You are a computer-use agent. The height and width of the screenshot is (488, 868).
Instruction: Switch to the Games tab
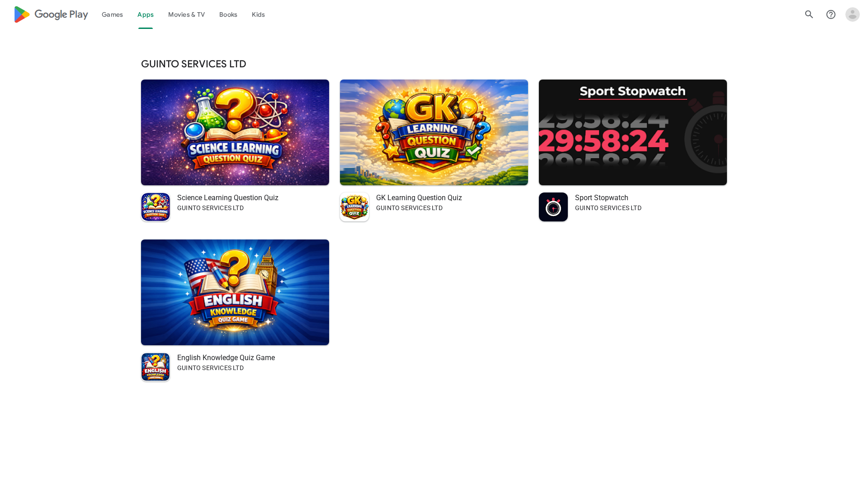point(112,14)
